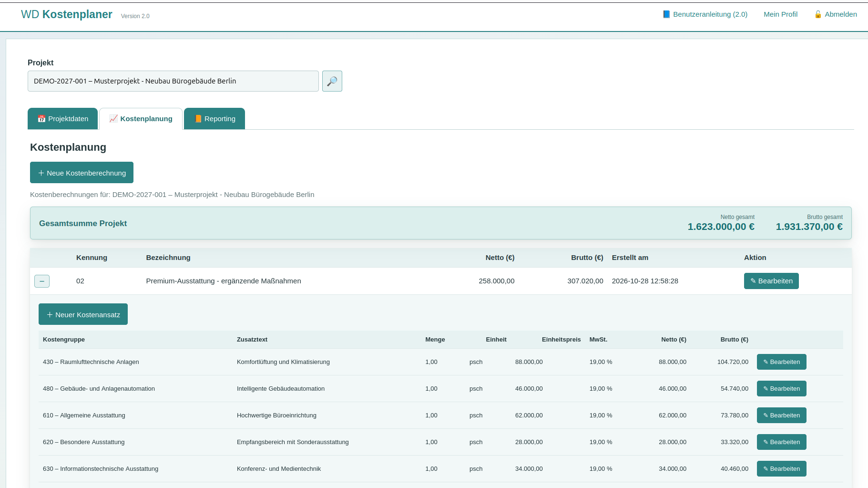Edit 620 Besondere Ausstattung entry
868x488 pixels.
(x=781, y=442)
